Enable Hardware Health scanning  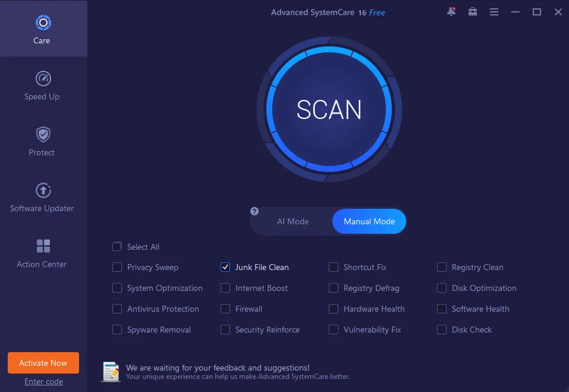tap(334, 309)
